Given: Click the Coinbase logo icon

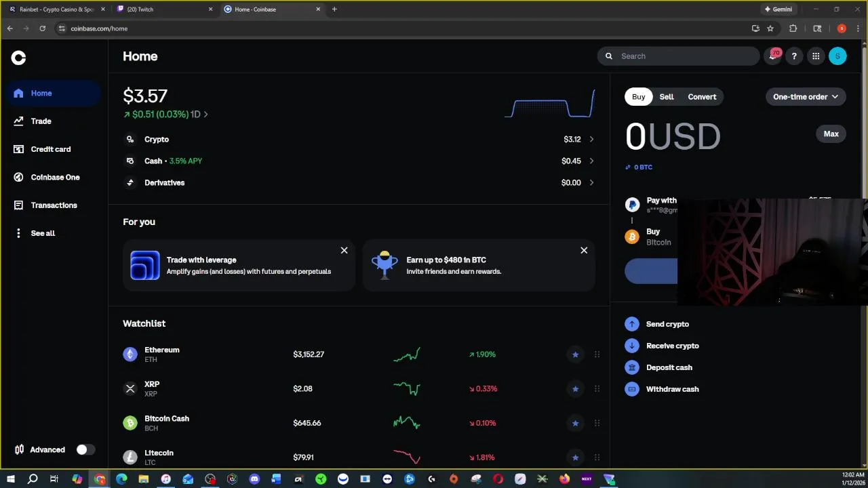Looking at the screenshot, I should tap(18, 58).
